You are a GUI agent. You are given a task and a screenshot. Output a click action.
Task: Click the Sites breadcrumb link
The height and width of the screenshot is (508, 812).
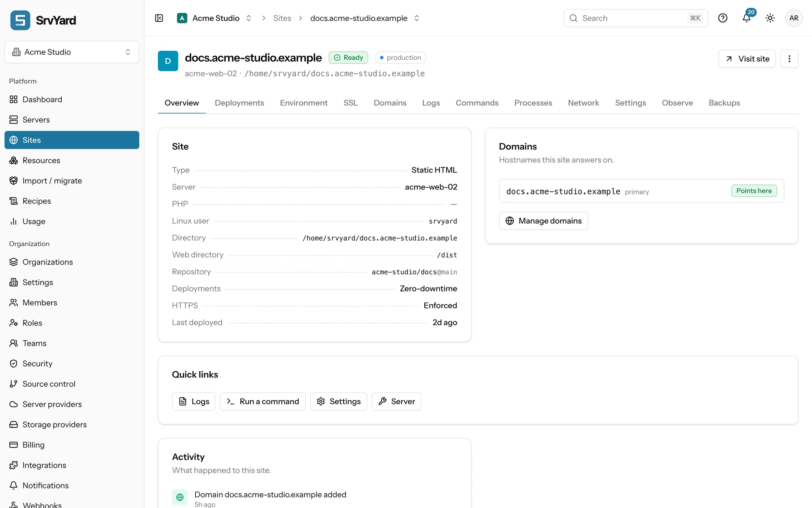click(282, 18)
